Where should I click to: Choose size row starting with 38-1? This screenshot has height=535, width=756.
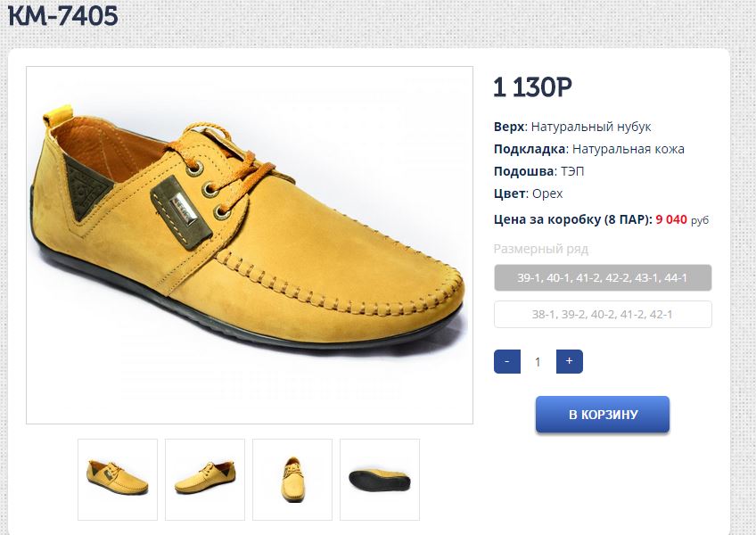[603, 315]
